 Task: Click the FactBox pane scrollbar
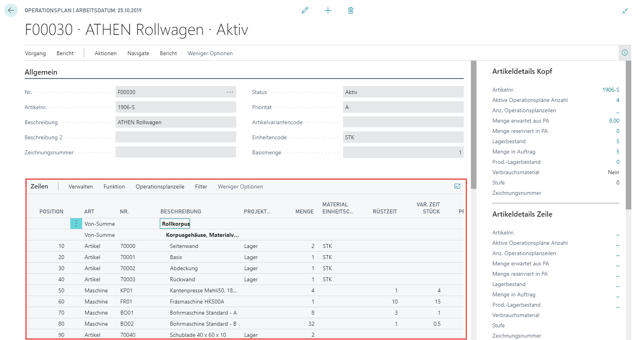pos(628,135)
